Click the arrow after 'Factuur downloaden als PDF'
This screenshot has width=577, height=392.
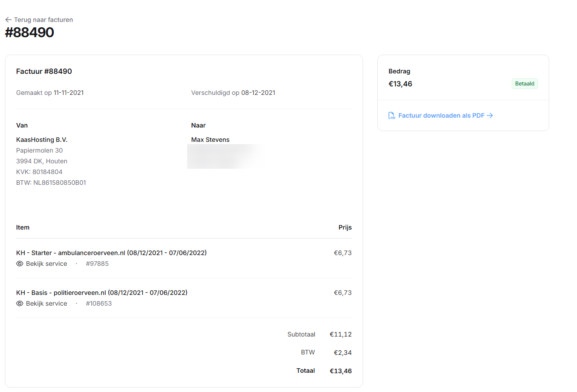[490, 115]
